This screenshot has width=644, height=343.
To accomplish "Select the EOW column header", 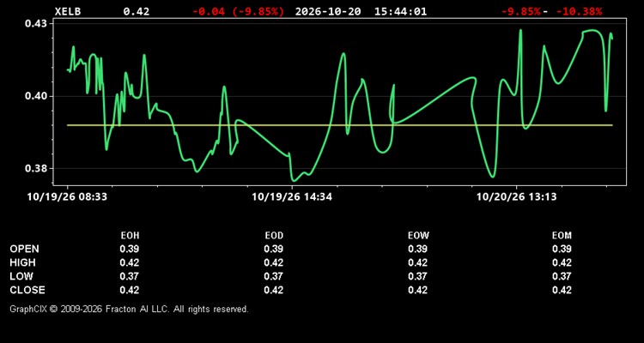I will tap(418, 236).
